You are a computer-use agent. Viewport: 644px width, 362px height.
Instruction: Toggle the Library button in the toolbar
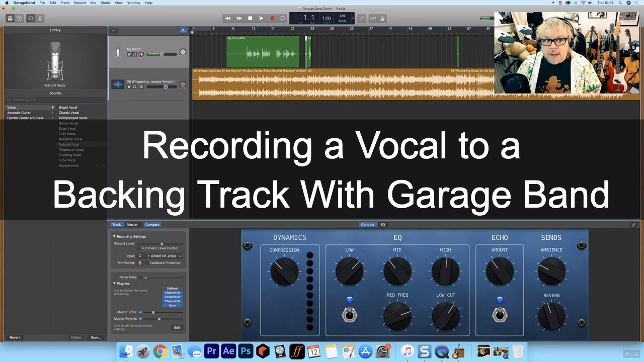click(x=10, y=18)
